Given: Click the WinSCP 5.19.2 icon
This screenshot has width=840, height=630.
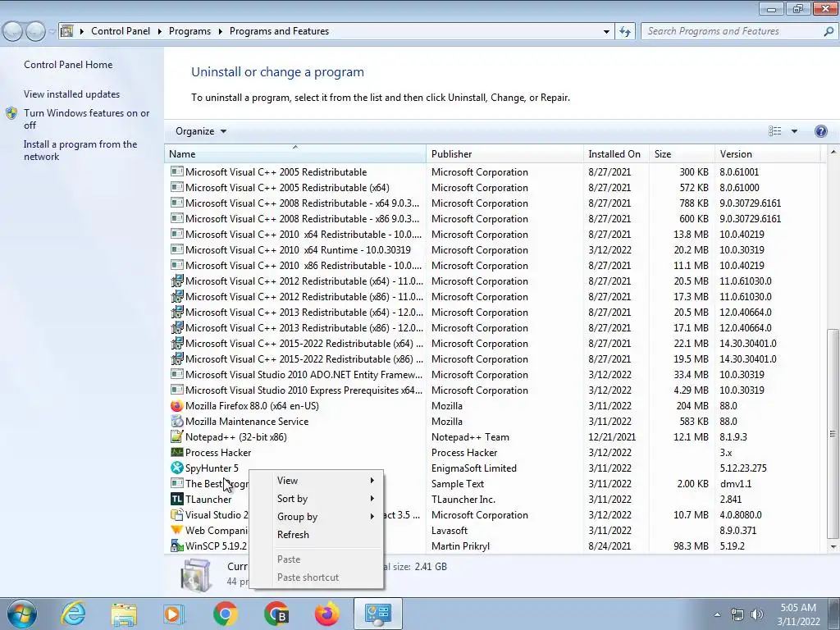Looking at the screenshot, I should click(x=177, y=546).
